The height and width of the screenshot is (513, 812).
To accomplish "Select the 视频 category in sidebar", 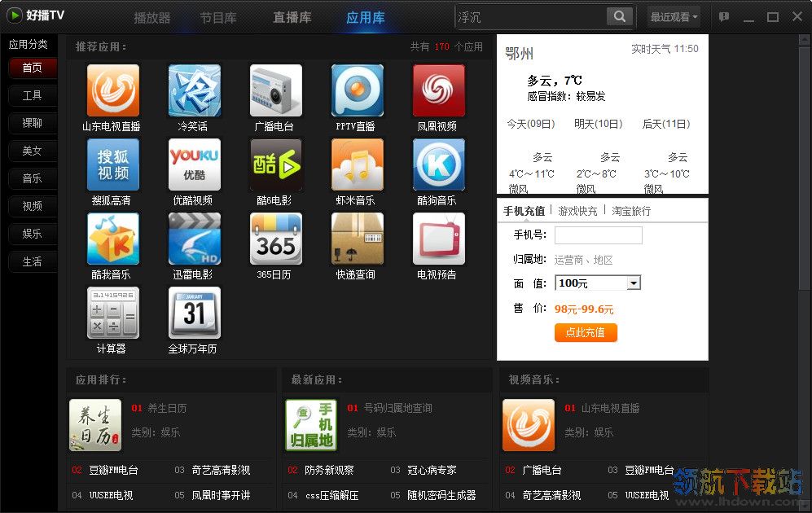I will click(x=32, y=207).
